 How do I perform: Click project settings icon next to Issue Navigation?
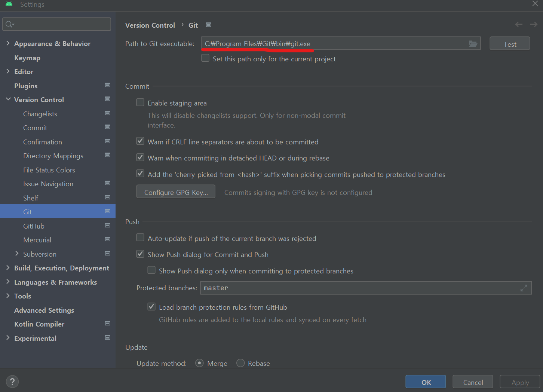click(108, 183)
